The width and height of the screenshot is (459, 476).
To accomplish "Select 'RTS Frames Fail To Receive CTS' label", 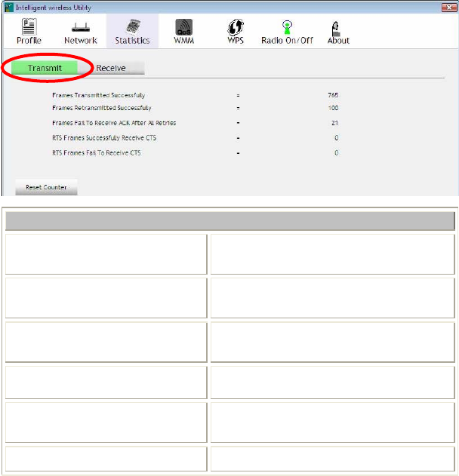I will pyautogui.click(x=97, y=152).
